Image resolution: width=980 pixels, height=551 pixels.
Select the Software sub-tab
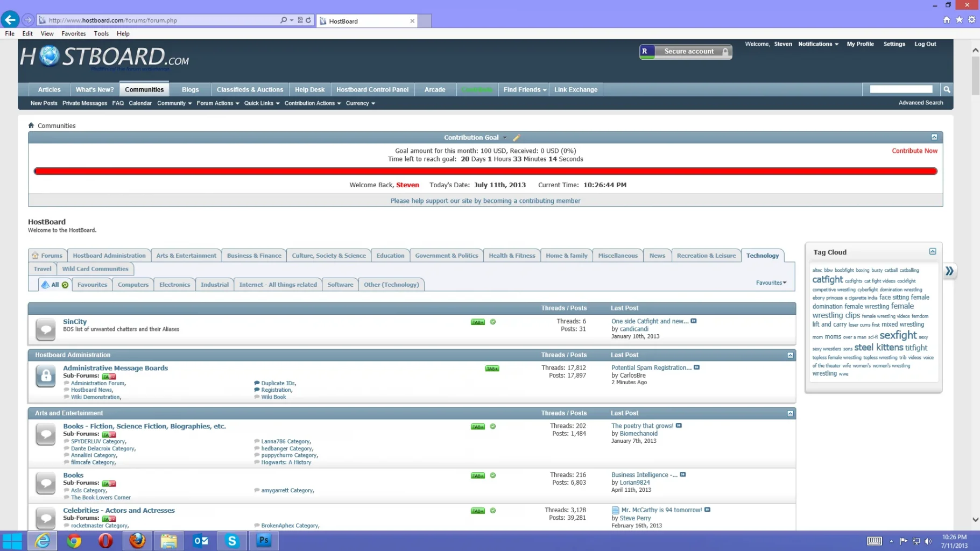(x=340, y=285)
